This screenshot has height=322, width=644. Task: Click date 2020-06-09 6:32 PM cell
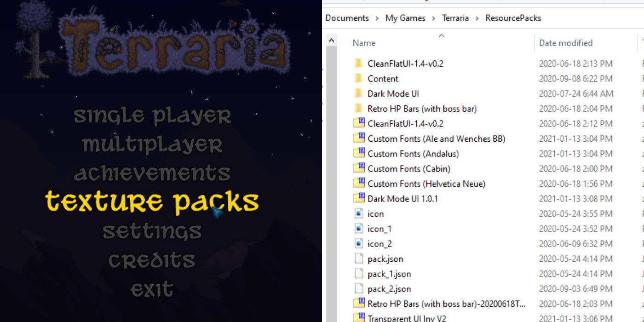[x=576, y=244]
